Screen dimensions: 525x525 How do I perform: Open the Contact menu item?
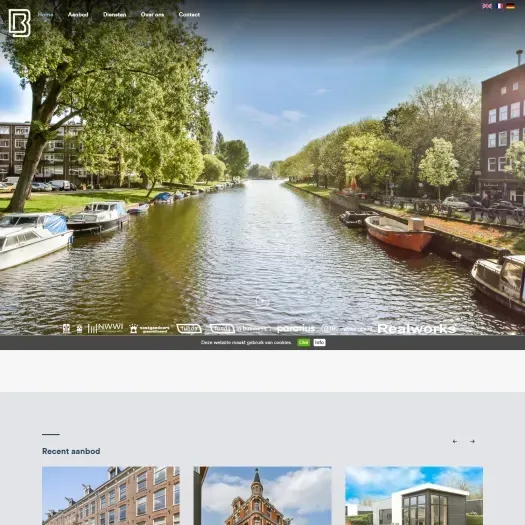click(189, 15)
